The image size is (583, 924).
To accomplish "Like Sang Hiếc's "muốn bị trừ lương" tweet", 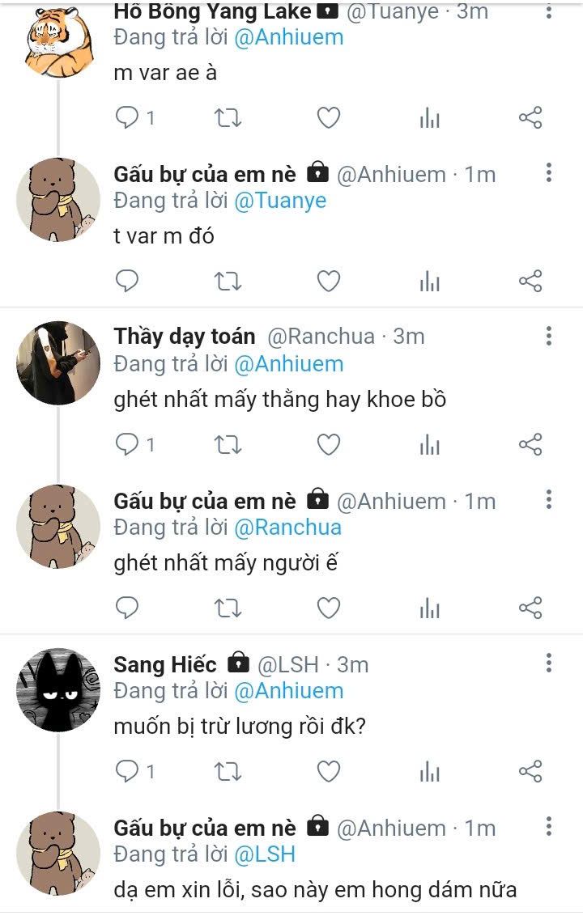I will tap(328, 772).
